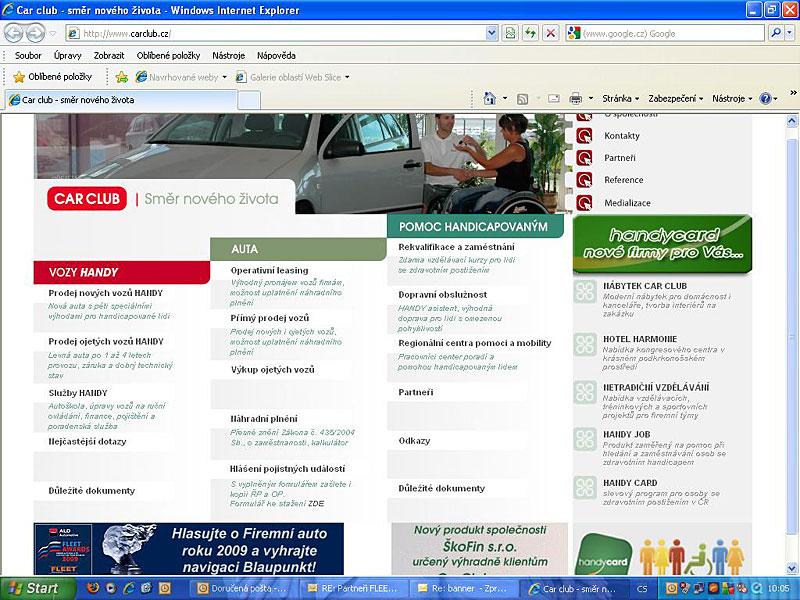
Task: Open the search provider dropdown arrow
Action: (790, 34)
